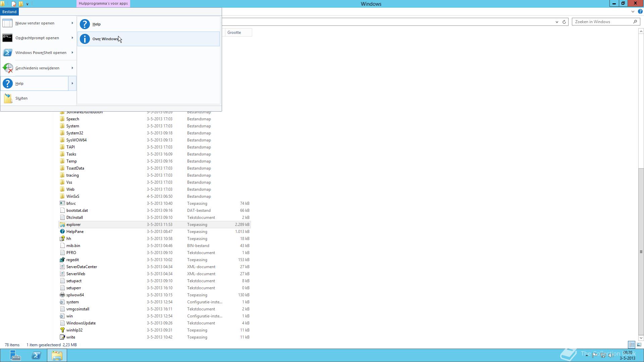The height and width of the screenshot is (362, 644).
Task: Expand the ribbon with the chevron
Action: point(633,12)
